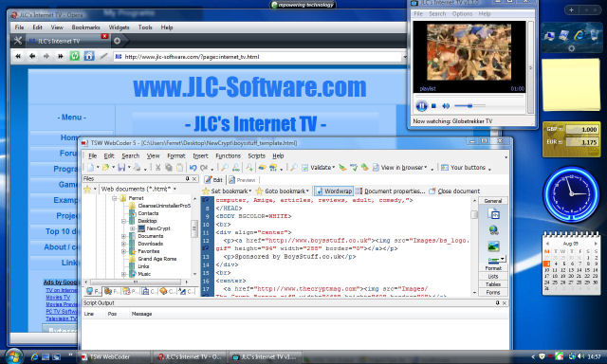607x364 pixels.
Task: Collapse the Desktop folder tree node
Action: coord(124,221)
